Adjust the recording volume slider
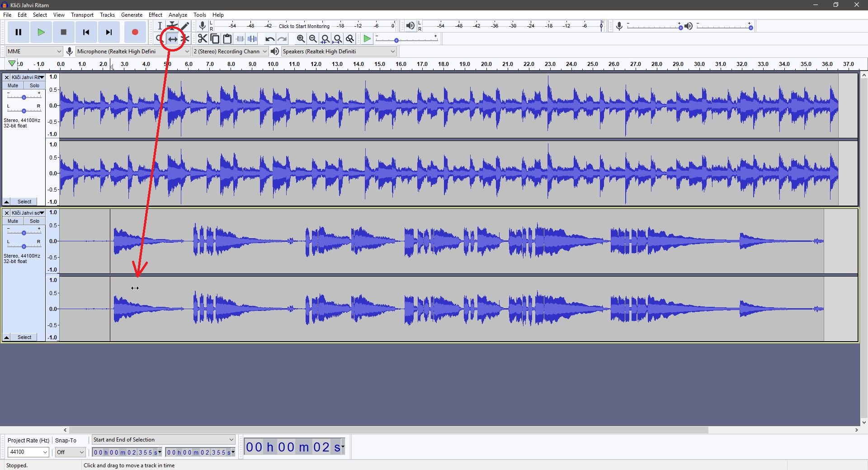 pos(654,27)
